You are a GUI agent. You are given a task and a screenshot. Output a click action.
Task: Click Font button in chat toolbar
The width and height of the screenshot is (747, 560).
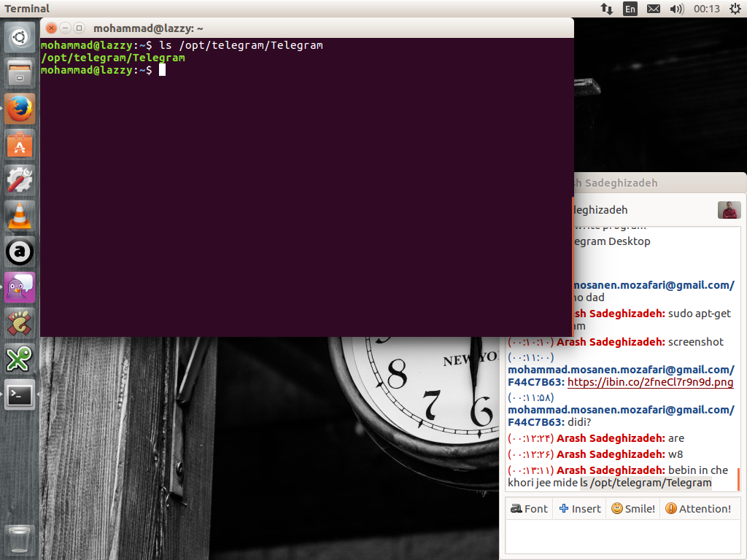click(x=530, y=508)
